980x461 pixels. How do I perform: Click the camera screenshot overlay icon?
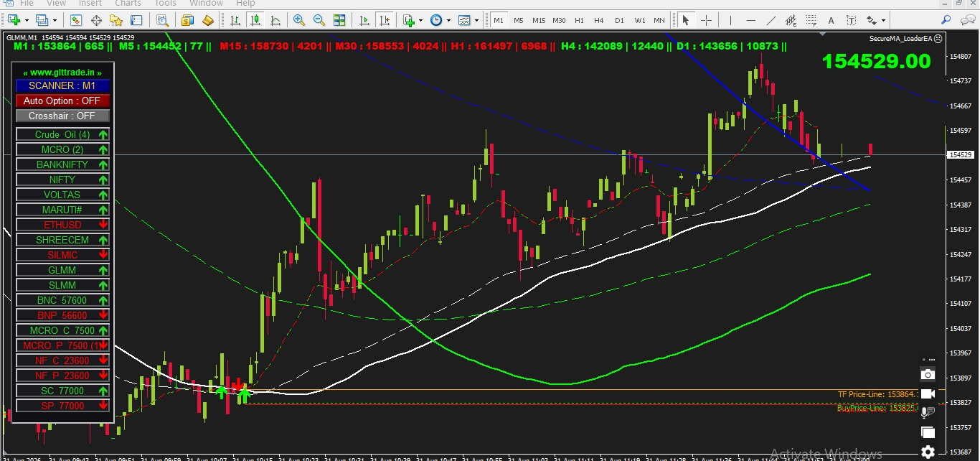[x=928, y=374]
